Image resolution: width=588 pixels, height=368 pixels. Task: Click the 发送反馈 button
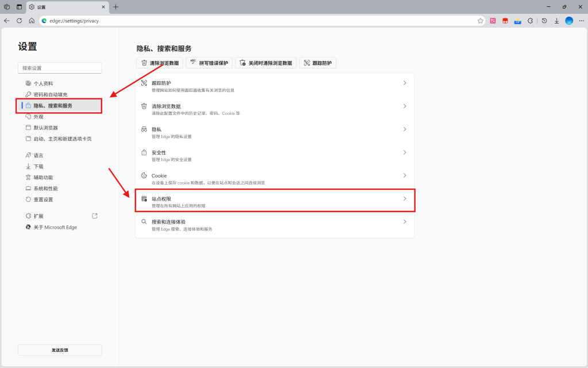tap(60, 350)
